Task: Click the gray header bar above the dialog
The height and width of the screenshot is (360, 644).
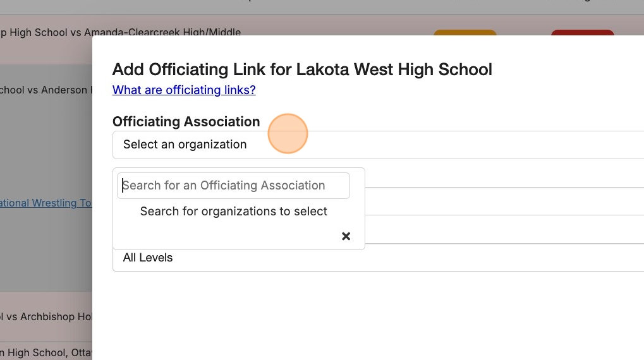Action: (316, 7)
